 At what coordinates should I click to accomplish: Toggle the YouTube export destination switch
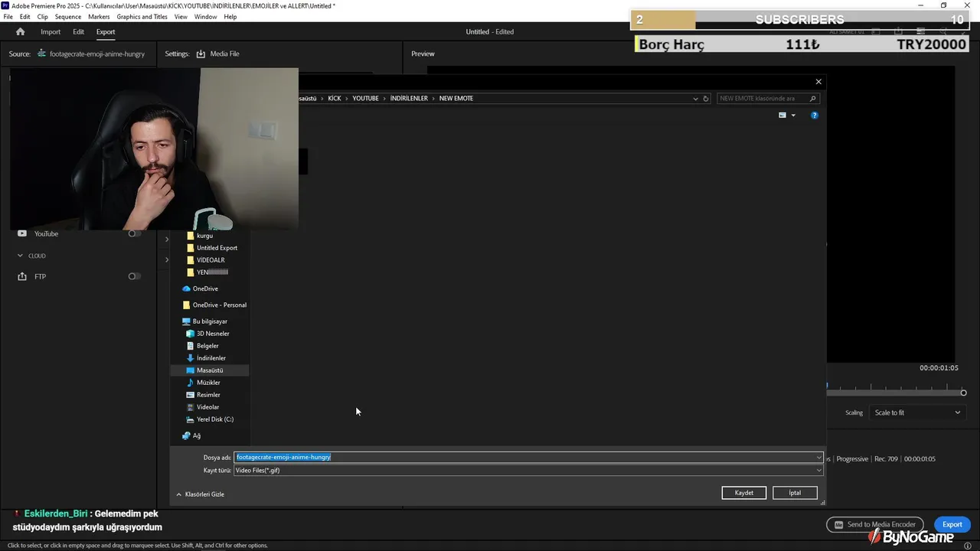tap(134, 233)
